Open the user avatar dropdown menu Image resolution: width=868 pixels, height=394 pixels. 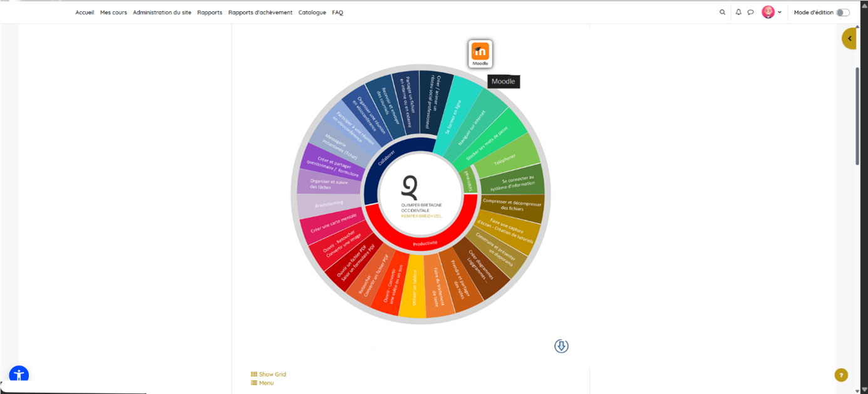click(x=772, y=13)
